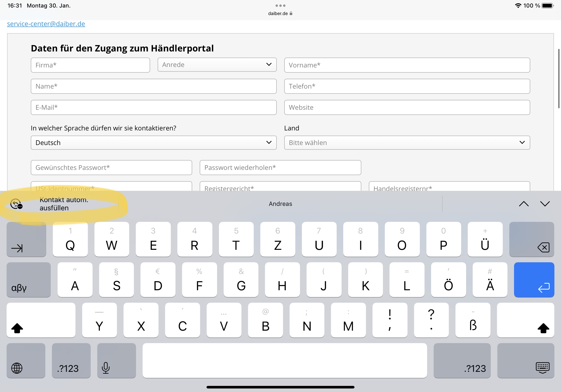Tap the Wi-Fi icon in status bar
The height and width of the screenshot is (392, 561).
pos(518,6)
